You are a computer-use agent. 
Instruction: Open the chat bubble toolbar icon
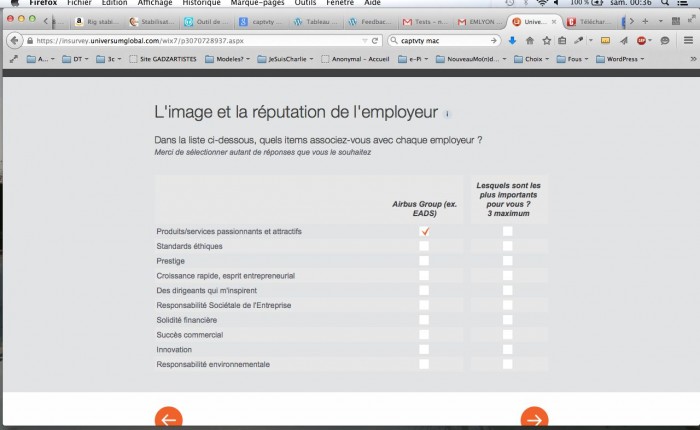point(665,41)
